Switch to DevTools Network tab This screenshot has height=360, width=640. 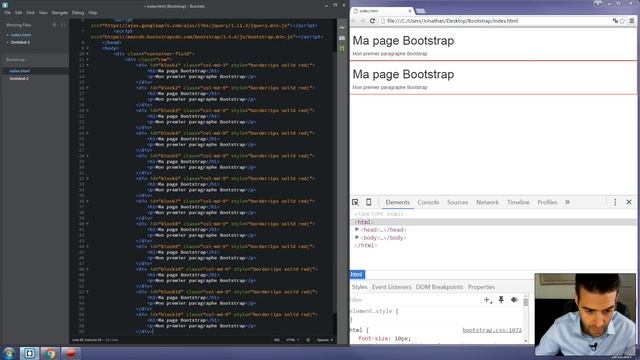click(487, 202)
